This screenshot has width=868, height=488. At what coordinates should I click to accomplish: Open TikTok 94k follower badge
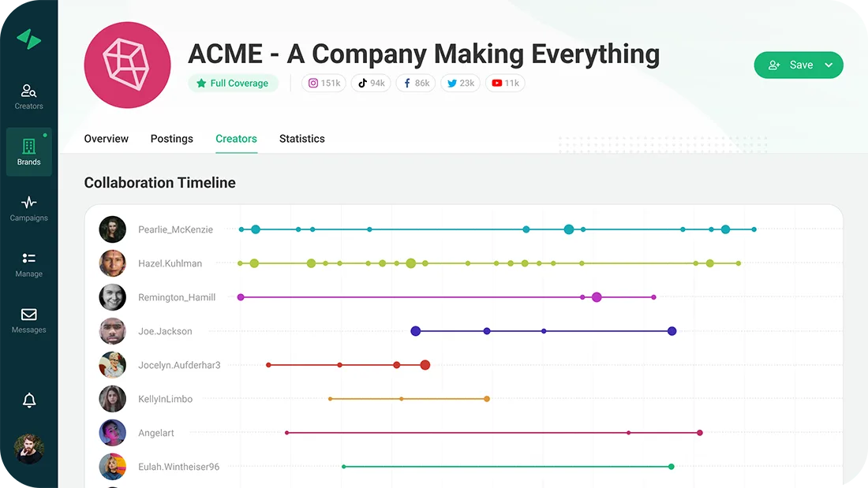370,83
